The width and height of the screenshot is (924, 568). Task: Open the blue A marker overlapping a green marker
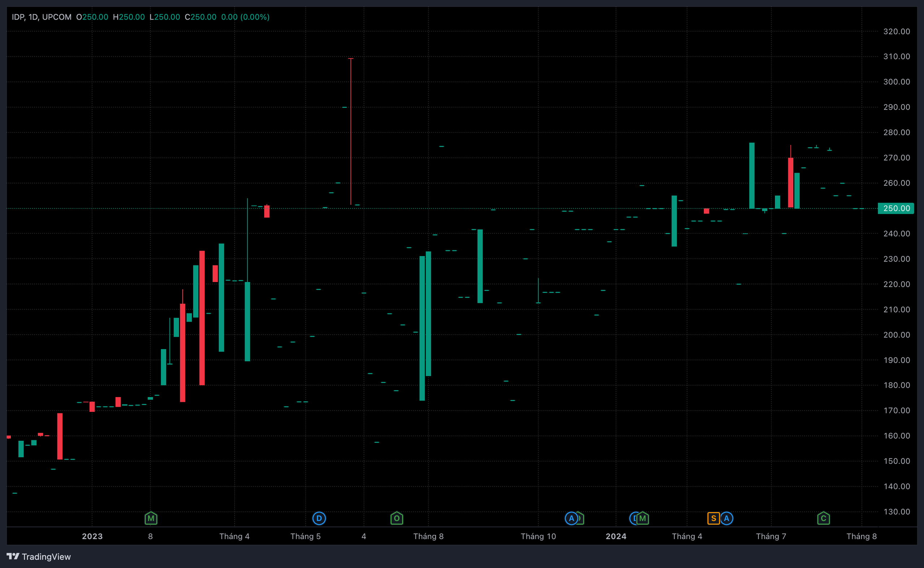tap(571, 519)
